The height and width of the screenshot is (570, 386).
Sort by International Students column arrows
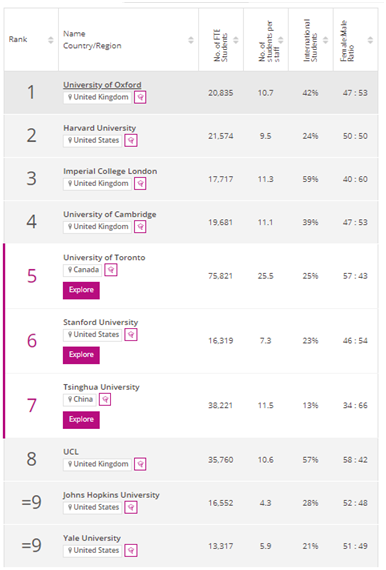326,40
